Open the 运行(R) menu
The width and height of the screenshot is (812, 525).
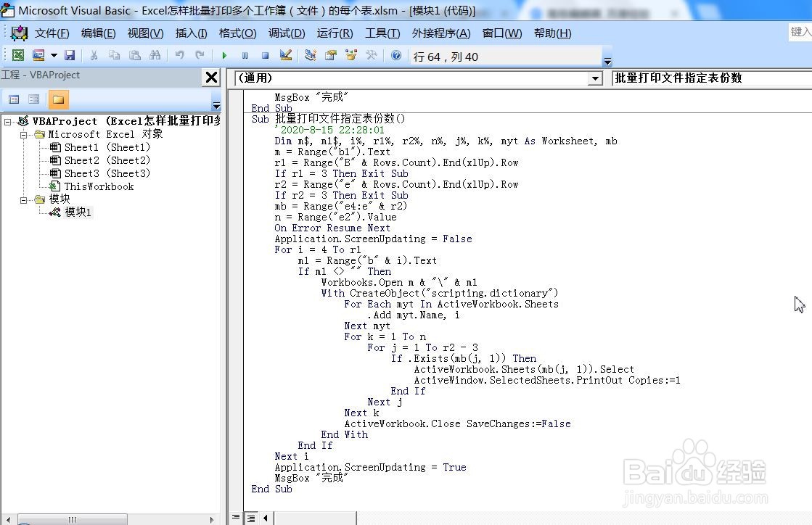click(335, 33)
